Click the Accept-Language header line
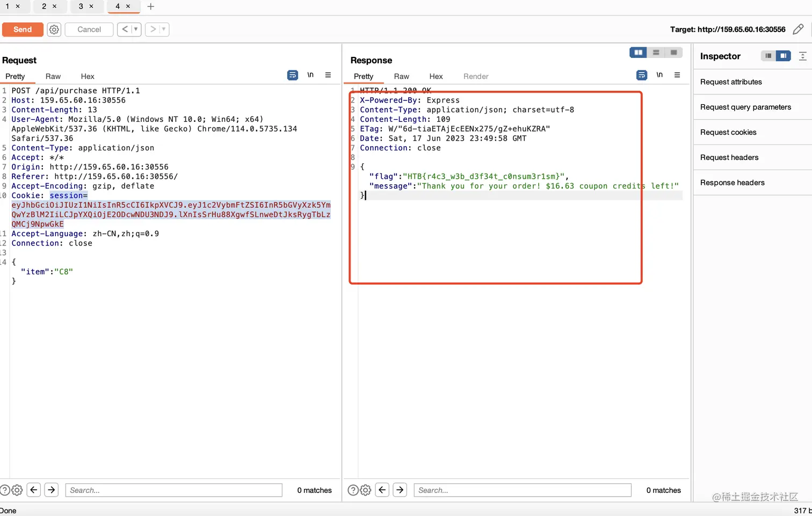Screen dimensions: 812x516 85,234
